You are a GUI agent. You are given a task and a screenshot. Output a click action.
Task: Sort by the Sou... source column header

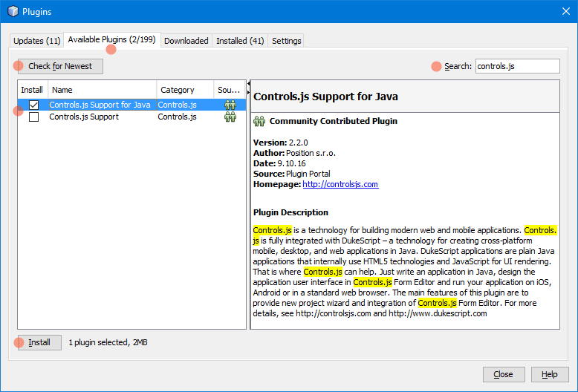(230, 90)
